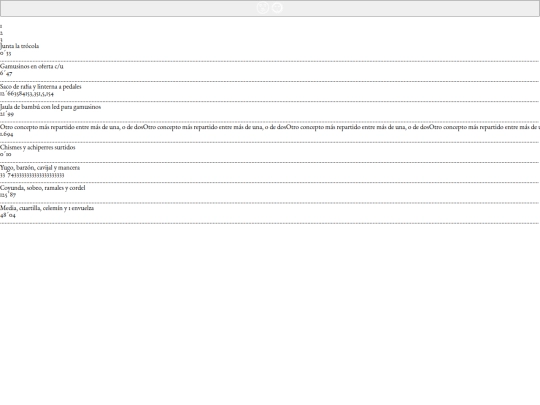540x405 pixels.
Task: Select "Chismes y achiperres surtidos"
Action: click(38, 147)
